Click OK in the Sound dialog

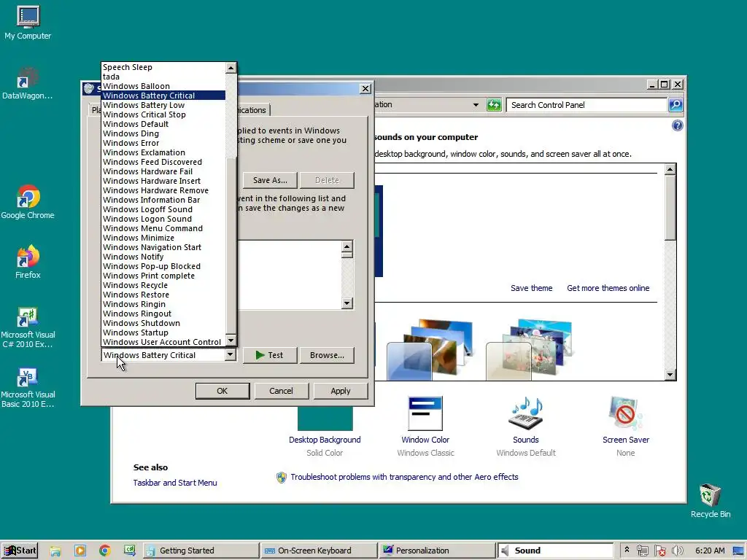[222, 391]
